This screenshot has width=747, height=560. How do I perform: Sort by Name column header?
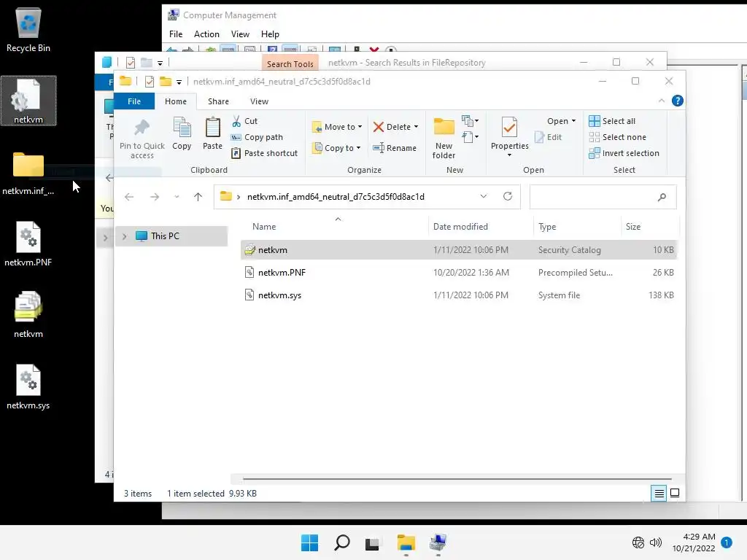pos(336,227)
